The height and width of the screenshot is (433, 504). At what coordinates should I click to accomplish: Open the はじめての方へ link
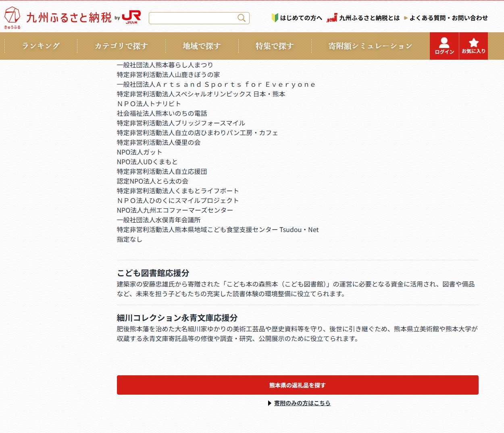point(301,18)
